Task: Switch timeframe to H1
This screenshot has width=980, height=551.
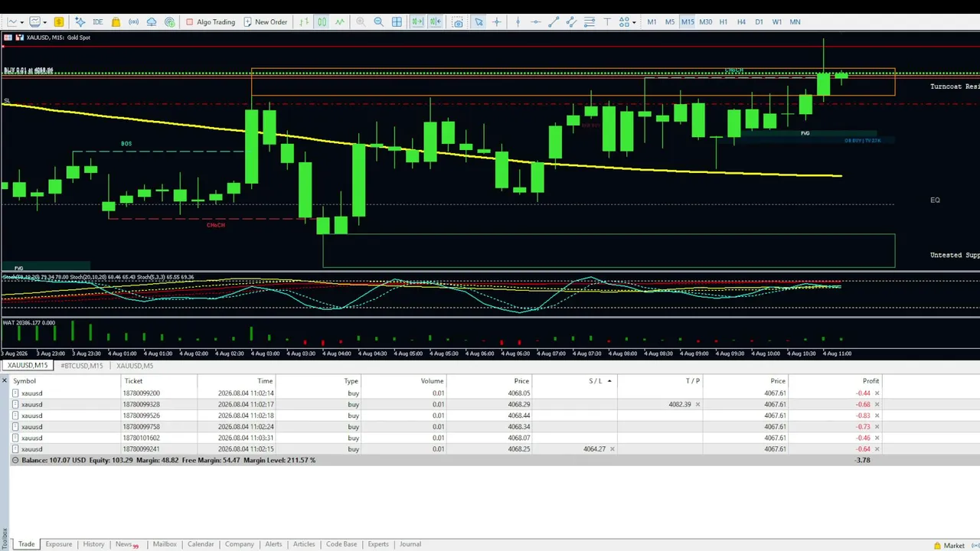Action: [723, 21]
